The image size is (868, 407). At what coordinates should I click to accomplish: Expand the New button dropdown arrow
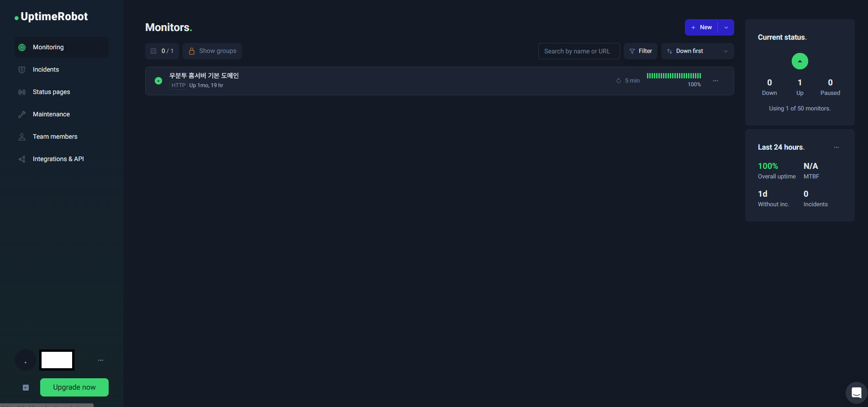[x=726, y=27]
